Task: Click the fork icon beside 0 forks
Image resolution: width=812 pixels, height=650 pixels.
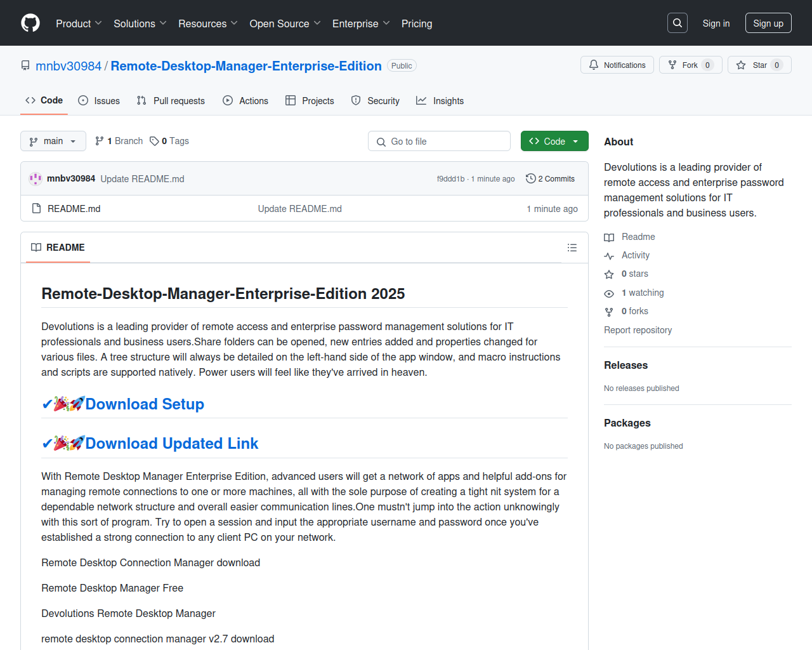Action: click(609, 312)
